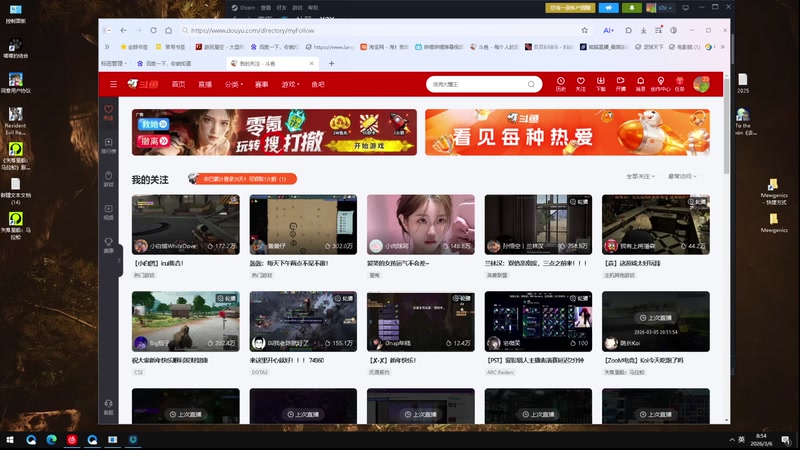Expand the left sidebar with the arrow handle
This screenshot has width=800, height=450.
click(x=120, y=260)
